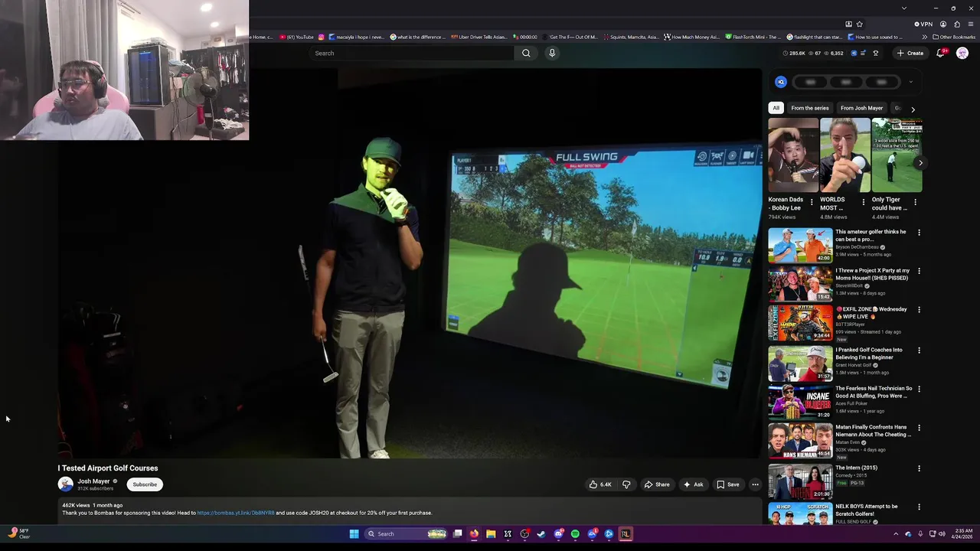Open the Instagram bookmark icon
This screenshot has height=551, width=980.
click(x=321, y=37)
